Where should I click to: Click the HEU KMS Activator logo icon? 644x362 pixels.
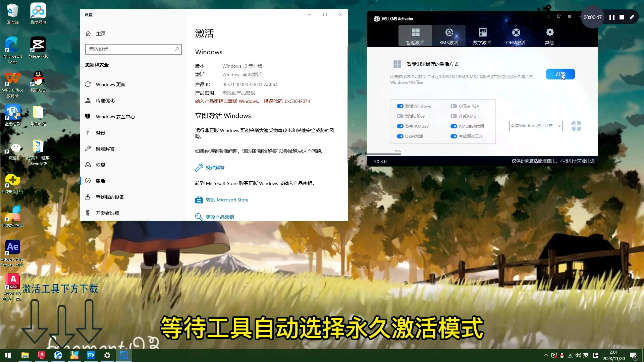coord(376,19)
